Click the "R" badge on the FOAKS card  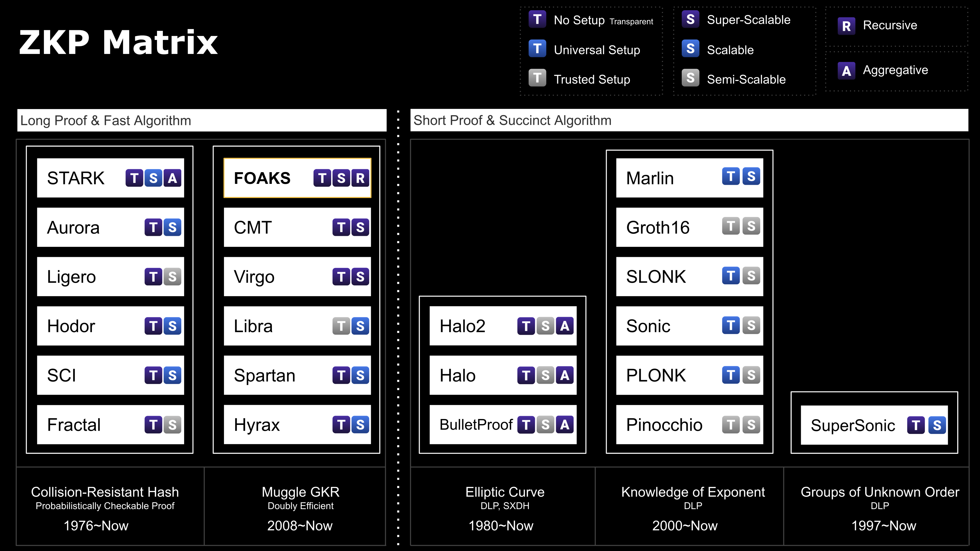tap(360, 178)
